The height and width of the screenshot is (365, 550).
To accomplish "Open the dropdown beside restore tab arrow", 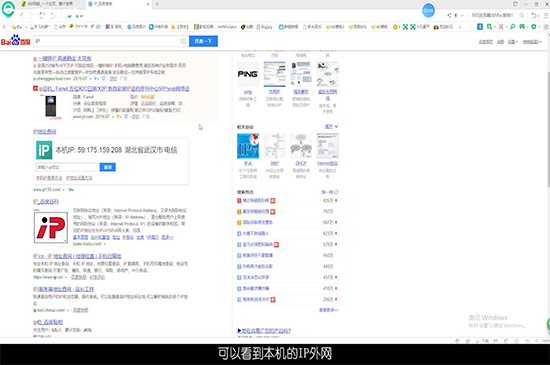I will coord(538,15).
